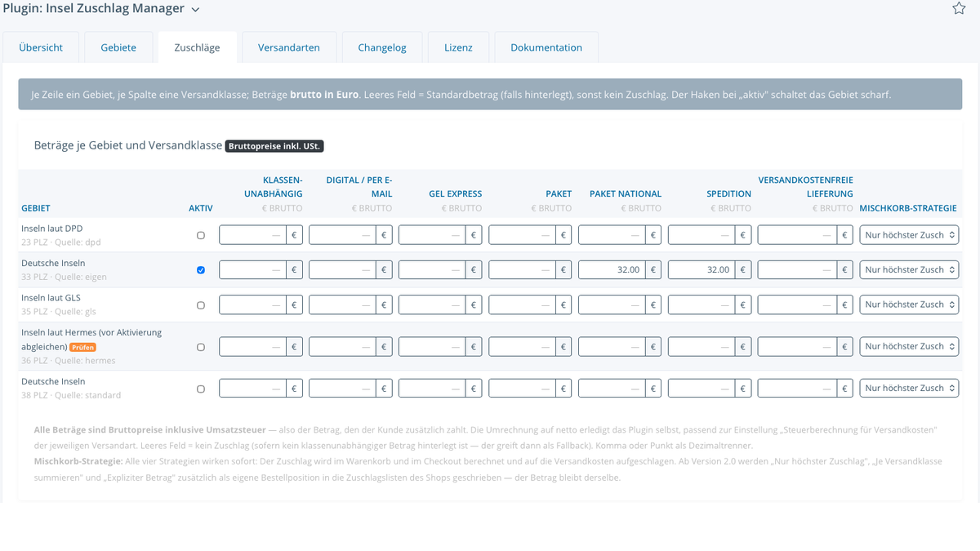Select the Zuschläge tab

pyautogui.click(x=197, y=47)
